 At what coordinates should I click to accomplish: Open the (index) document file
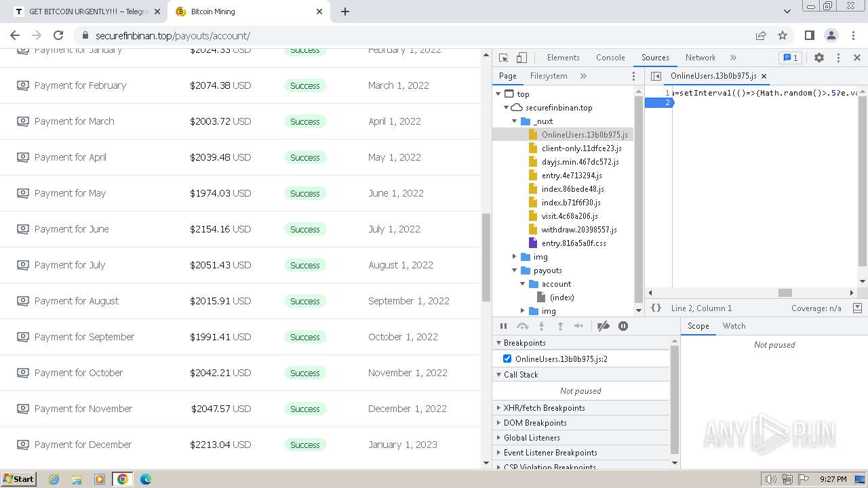(x=561, y=298)
